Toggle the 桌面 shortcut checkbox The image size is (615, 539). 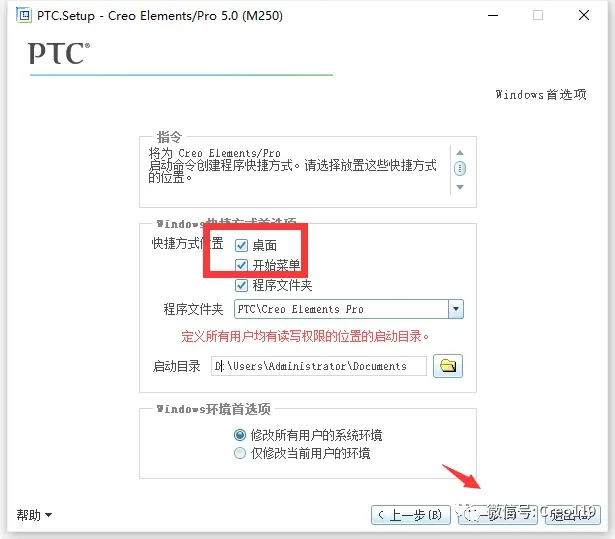click(x=241, y=245)
